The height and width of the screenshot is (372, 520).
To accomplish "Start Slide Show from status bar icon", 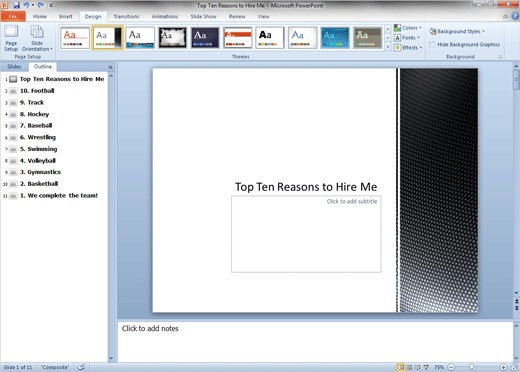I will pyautogui.click(x=426, y=367).
